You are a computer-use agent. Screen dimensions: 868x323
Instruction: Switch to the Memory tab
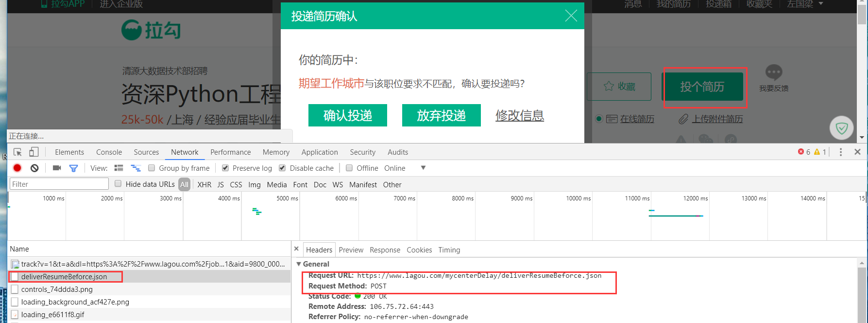(276, 152)
